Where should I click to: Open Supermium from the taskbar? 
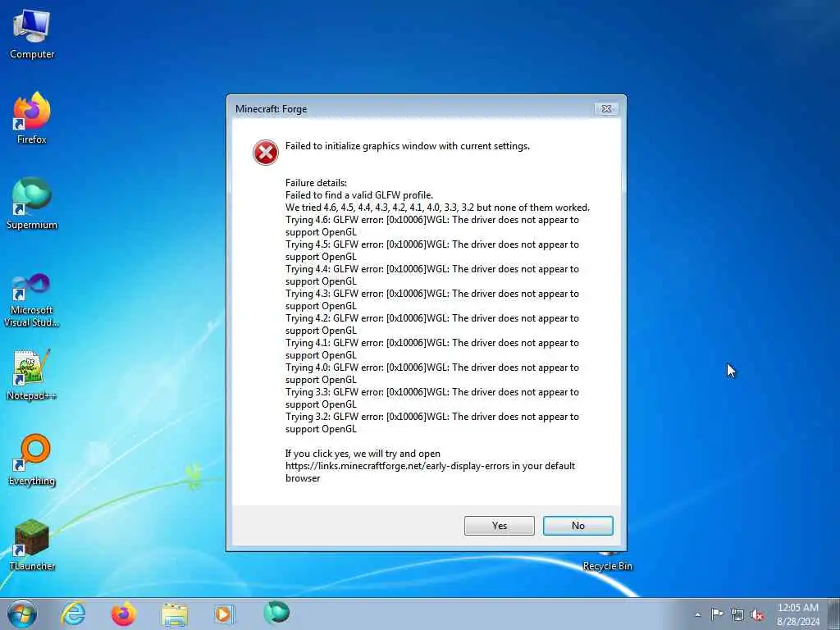tap(276, 613)
